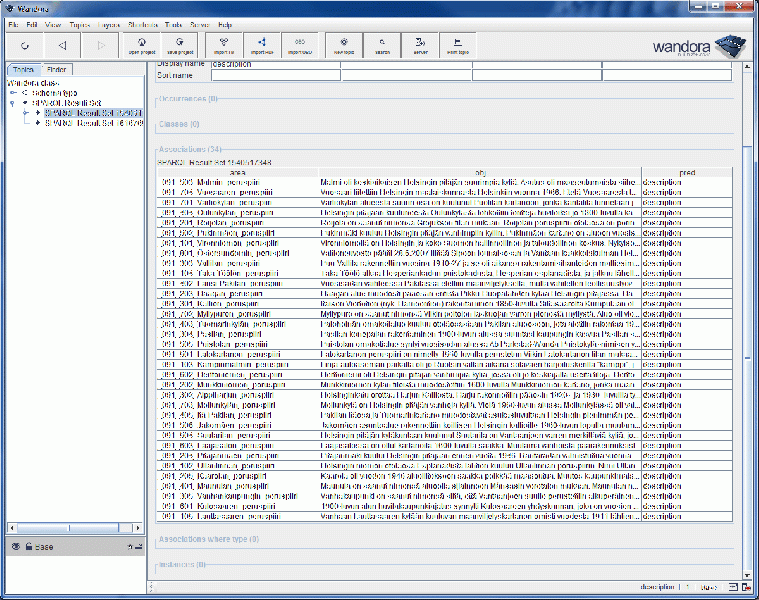
Task: Switch to the Finder tab
Action: pyautogui.click(x=57, y=69)
